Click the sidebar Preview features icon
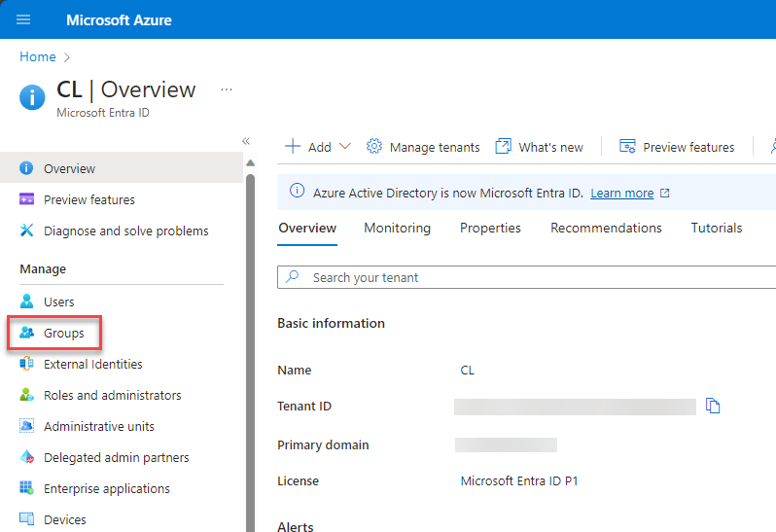This screenshot has width=776, height=532. click(26, 199)
